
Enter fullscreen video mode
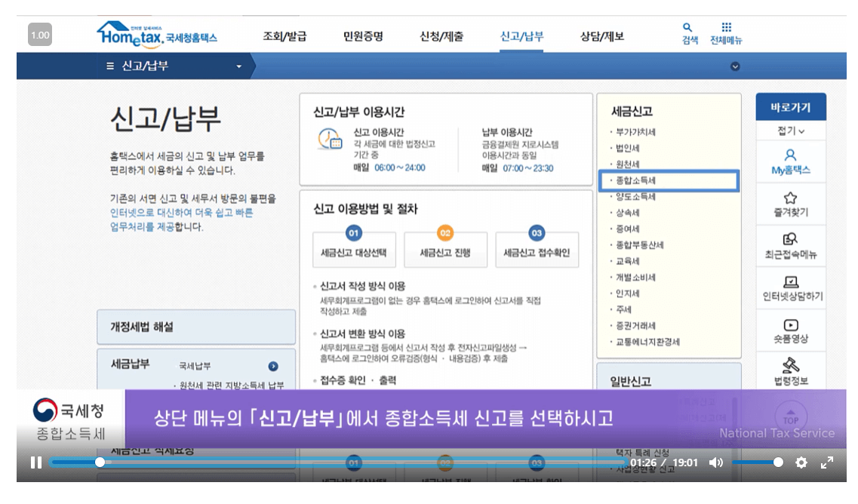827,463
